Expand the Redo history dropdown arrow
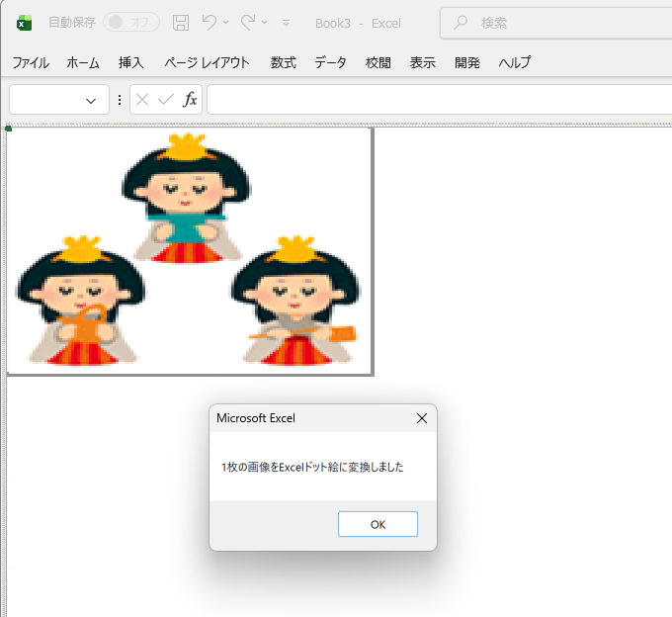672x617 pixels. coord(266,23)
